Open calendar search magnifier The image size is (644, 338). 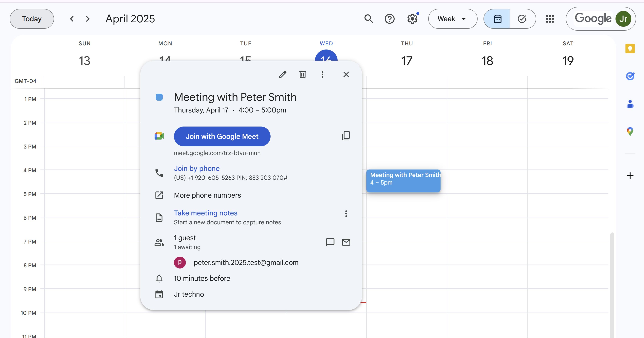tap(369, 19)
